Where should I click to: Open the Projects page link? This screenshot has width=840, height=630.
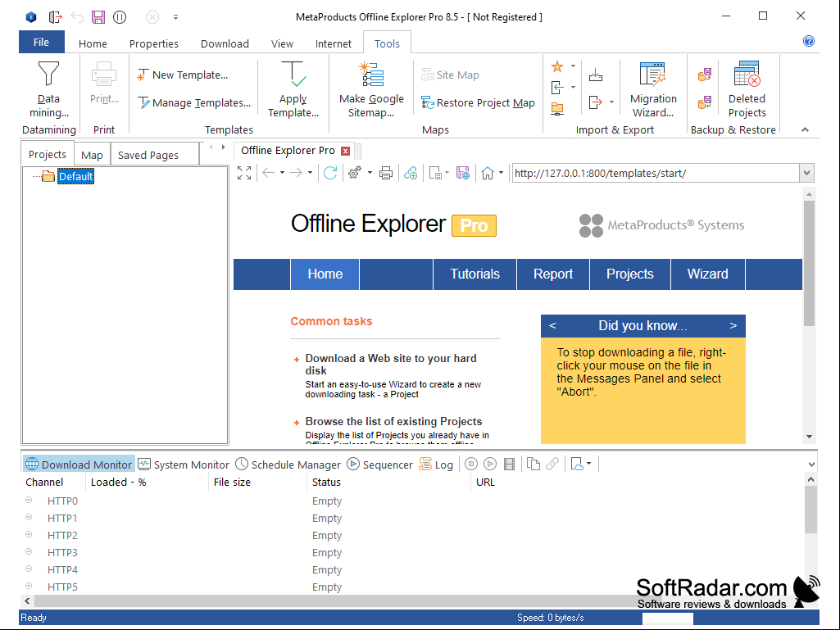(x=630, y=274)
